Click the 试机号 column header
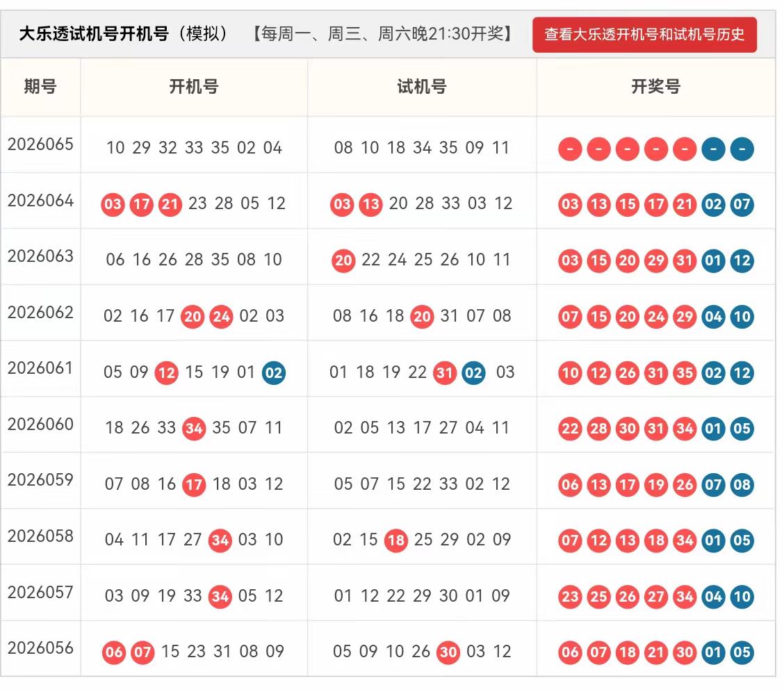 coord(422,86)
